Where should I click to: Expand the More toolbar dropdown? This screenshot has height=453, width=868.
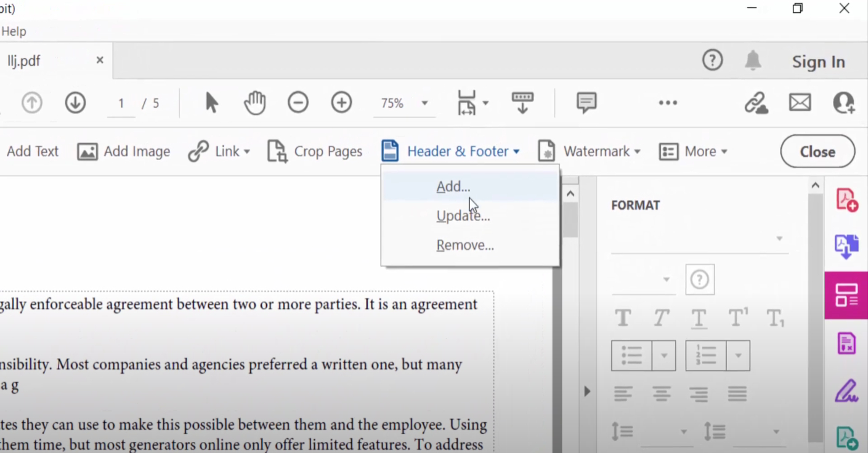[x=694, y=151]
